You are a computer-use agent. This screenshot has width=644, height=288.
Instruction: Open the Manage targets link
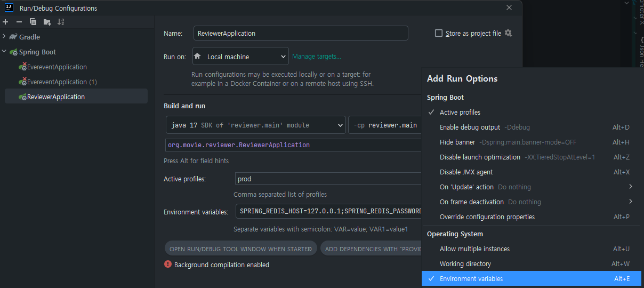coord(316,57)
